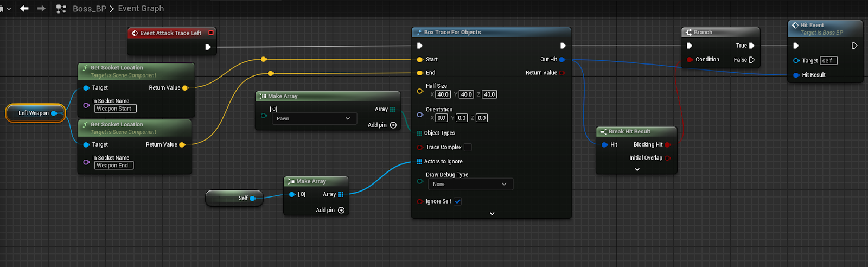The image size is (868, 267).
Task: Click Return Value pin on Weapon End node
Action: 182,145
